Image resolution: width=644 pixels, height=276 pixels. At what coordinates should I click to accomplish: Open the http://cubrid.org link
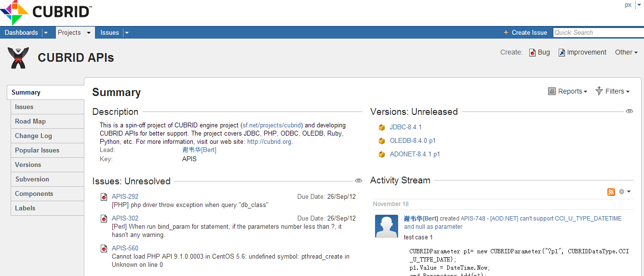coord(269,142)
